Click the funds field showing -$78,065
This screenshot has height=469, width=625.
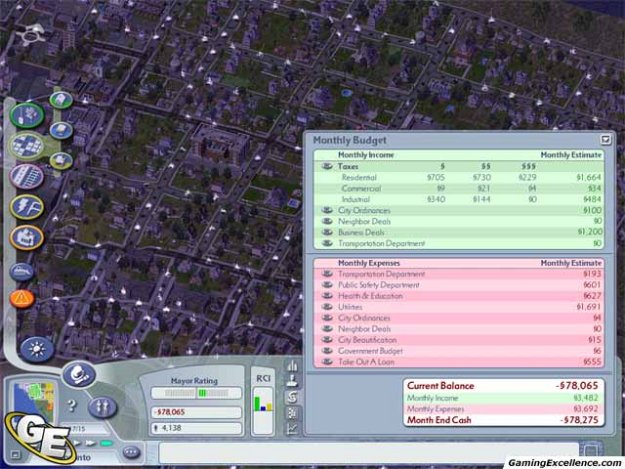tap(196, 412)
